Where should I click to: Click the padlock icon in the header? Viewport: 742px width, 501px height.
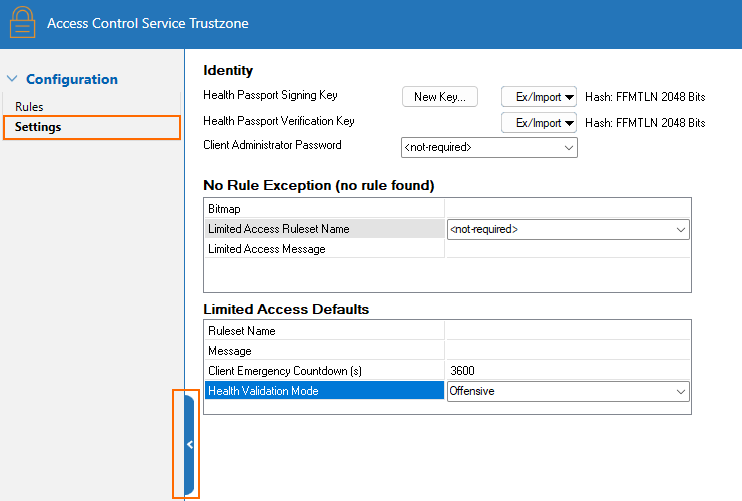point(22,22)
